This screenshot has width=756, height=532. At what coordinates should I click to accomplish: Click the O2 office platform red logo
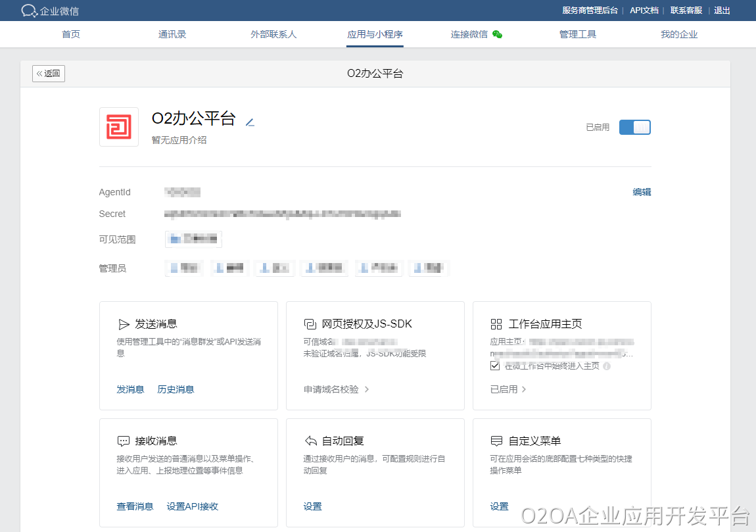(119, 127)
